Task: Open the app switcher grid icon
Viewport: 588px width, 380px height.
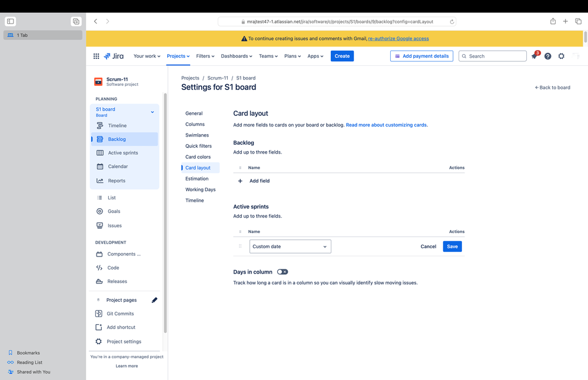Action: (x=96, y=56)
